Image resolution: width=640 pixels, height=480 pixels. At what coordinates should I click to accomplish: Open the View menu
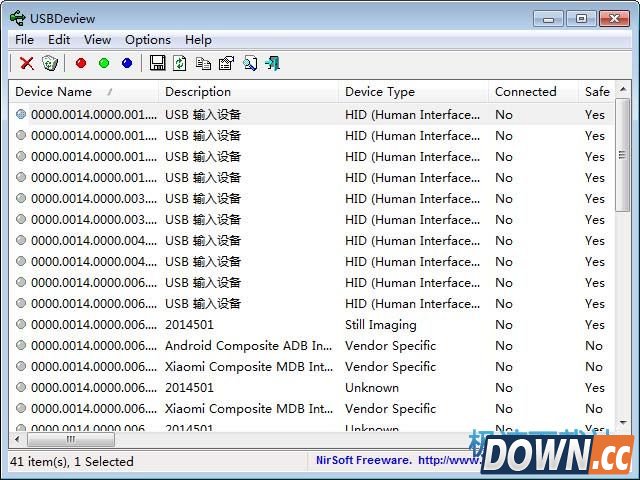tap(98, 40)
